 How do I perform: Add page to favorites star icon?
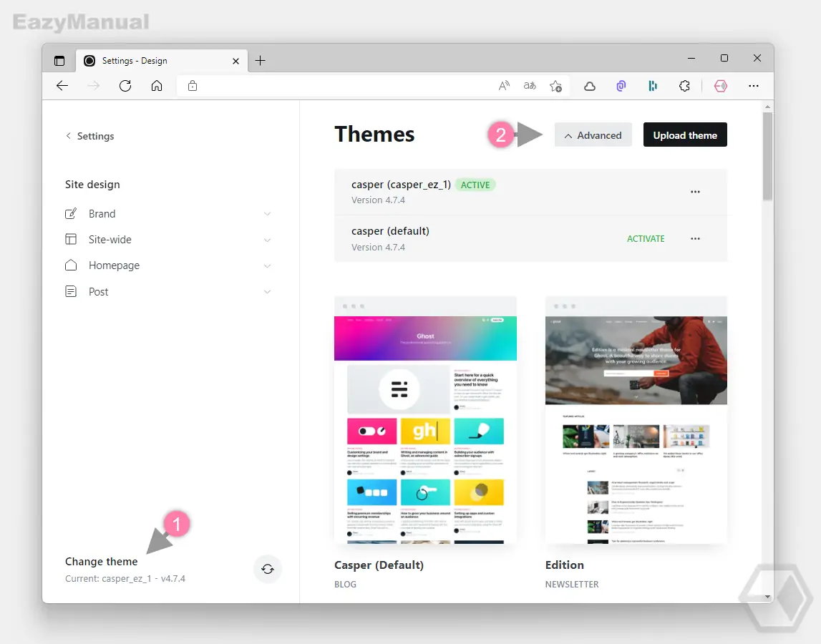click(x=556, y=86)
